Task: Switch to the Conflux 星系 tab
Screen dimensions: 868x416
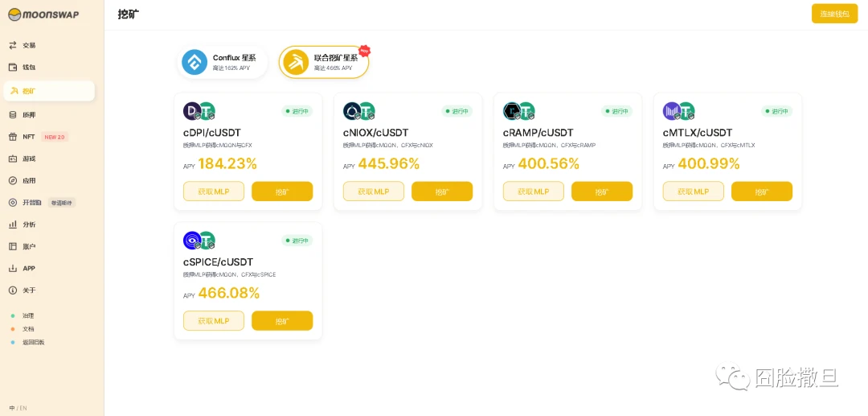Action: (222, 62)
